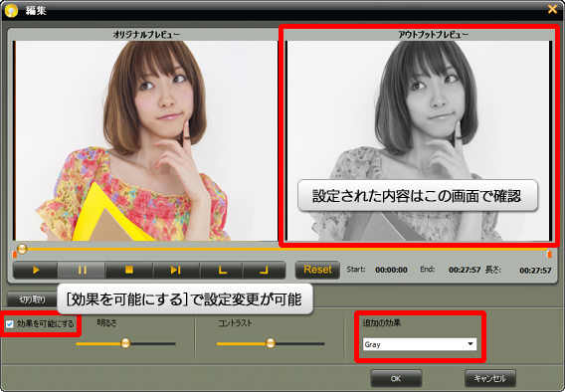
Task: Click the キャンセル button
Action: [490, 378]
